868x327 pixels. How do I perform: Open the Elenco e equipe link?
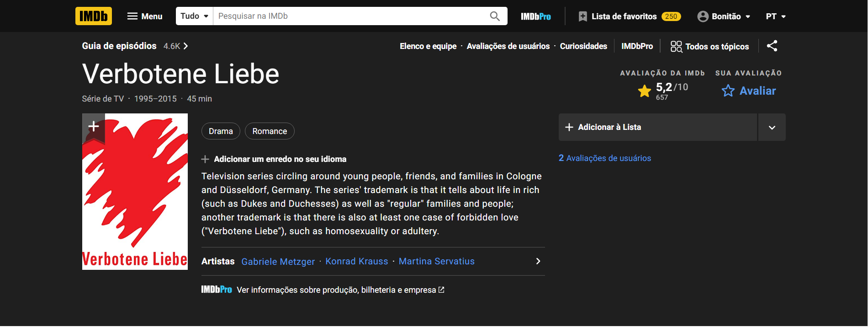point(428,46)
